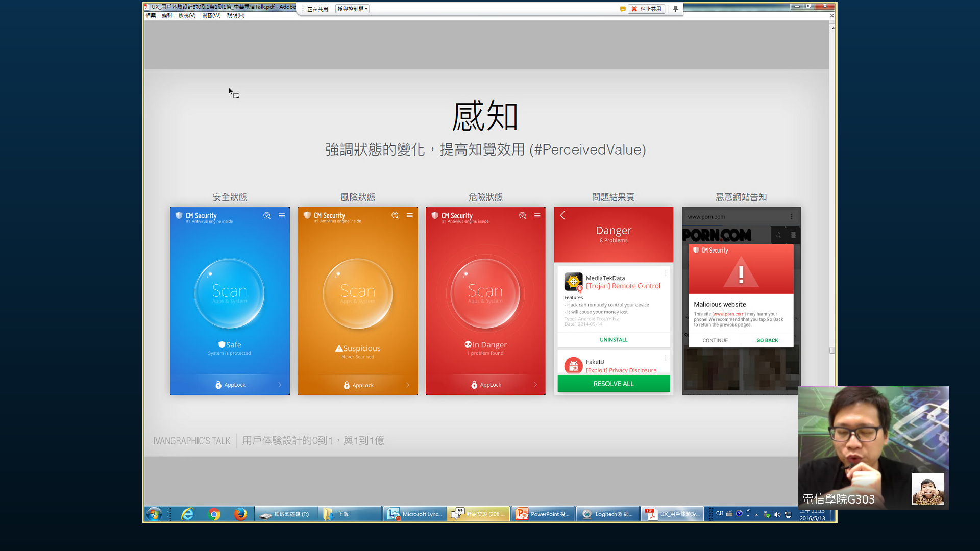Open the 檔案 menu
This screenshot has width=980, height=551.
tap(151, 15)
